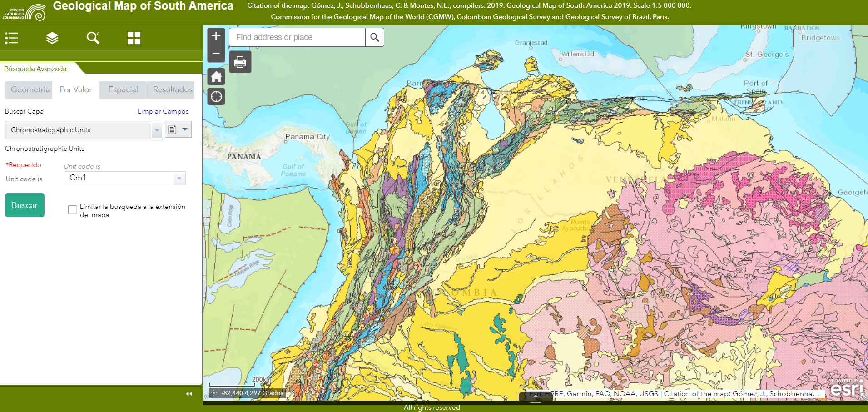Click the green Buscar button
Viewport: 868px width, 412px height.
click(25, 205)
